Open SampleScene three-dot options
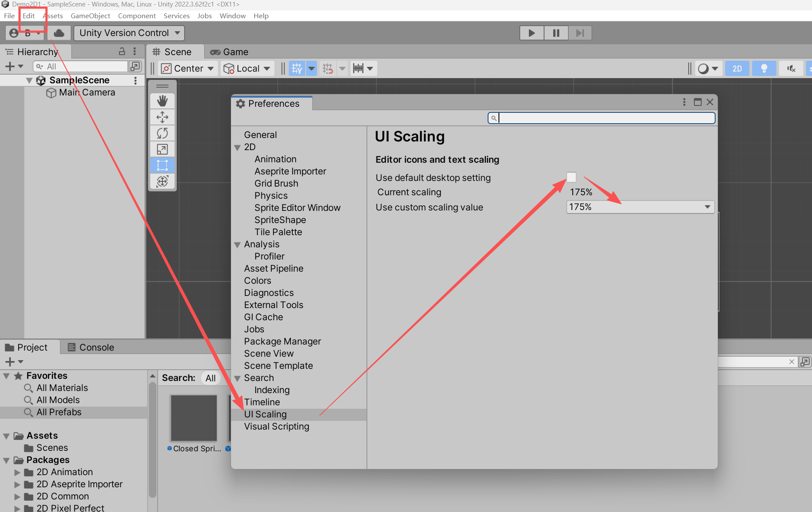The image size is (812, 512). coord(135,80)
